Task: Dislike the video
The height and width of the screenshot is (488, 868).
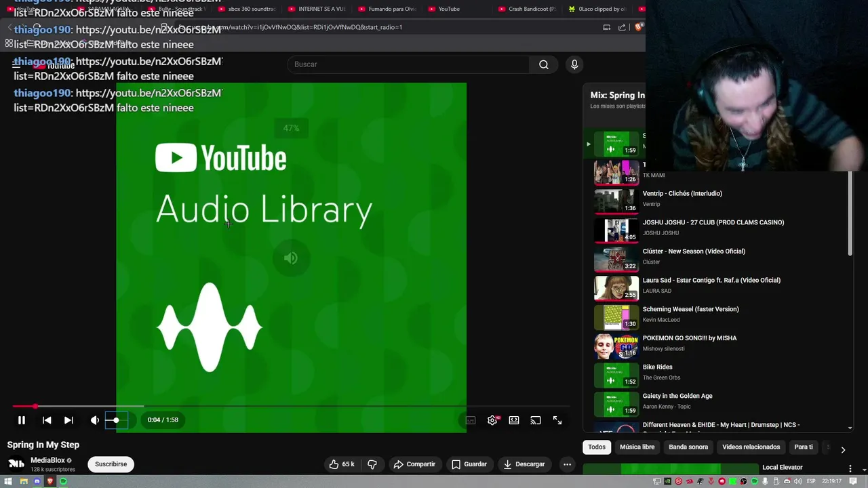Action: (x=372, y=464)
